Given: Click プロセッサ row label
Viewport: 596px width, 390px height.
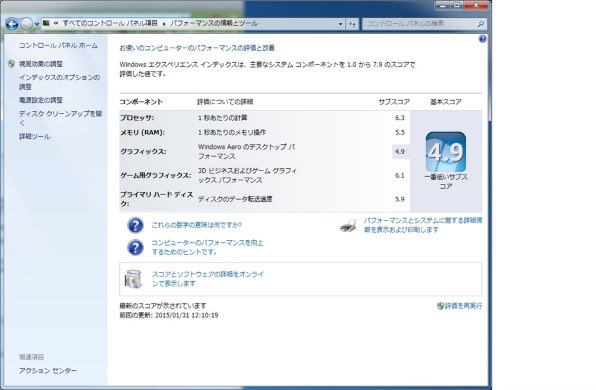Looking at the screenshot, I should (137, 118).
